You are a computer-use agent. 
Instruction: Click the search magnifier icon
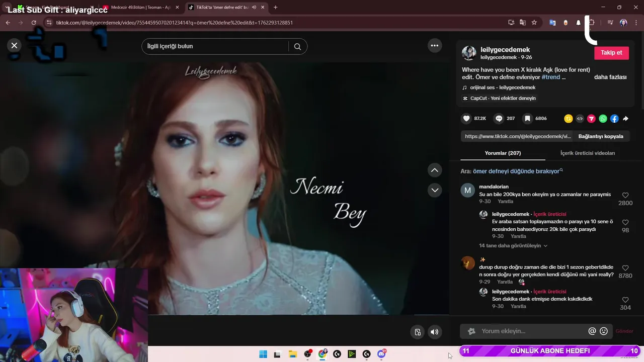(x=297, y=47)
